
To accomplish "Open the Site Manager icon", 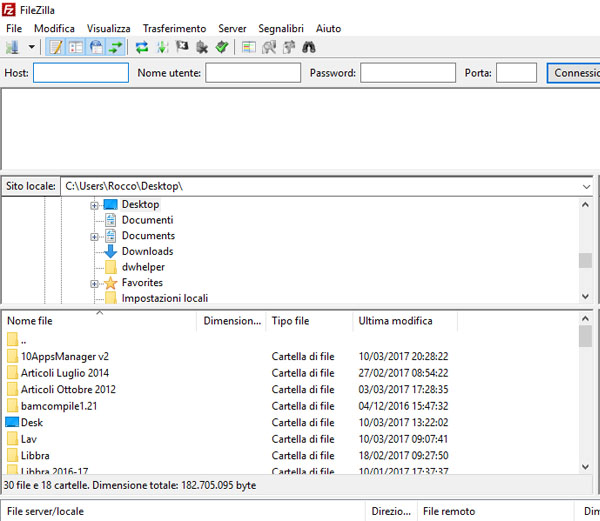I will pos(12,47).
